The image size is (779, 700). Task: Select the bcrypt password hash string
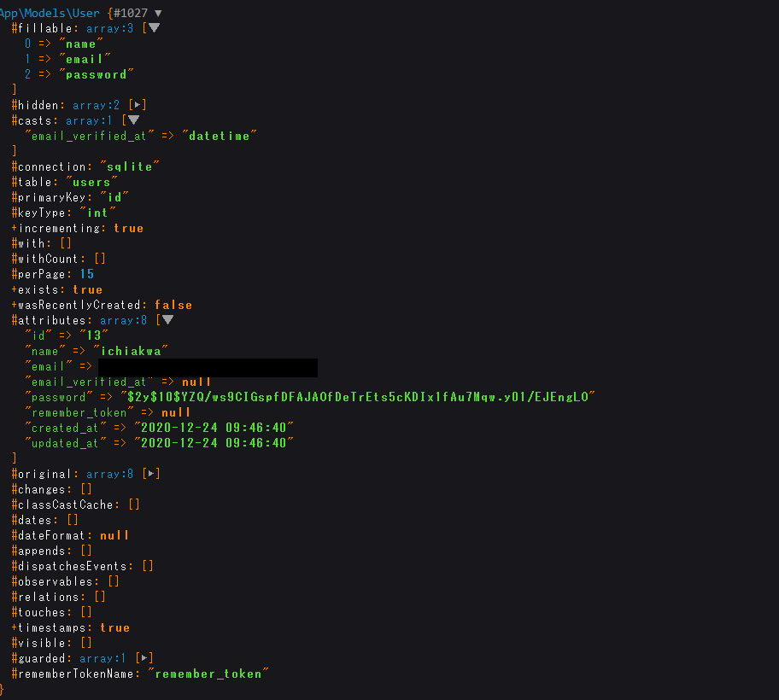[x=358, y=397]
